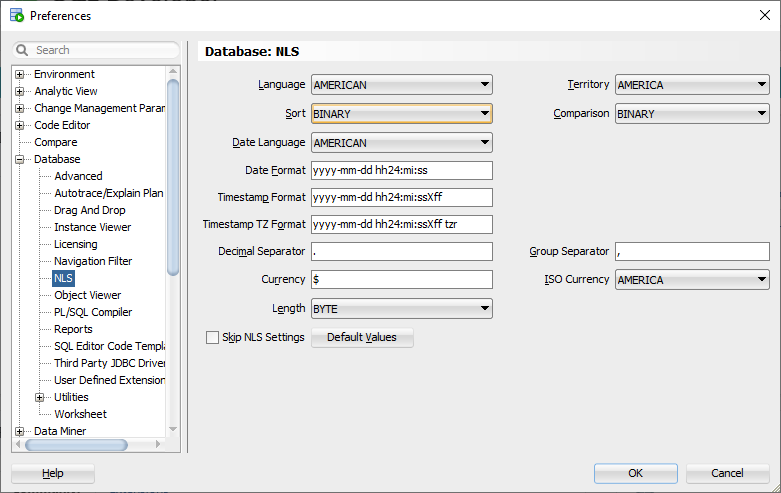Enable the Skip NLS Settings checkbox
The image size is (781, 493).
[x=212, y=338]
